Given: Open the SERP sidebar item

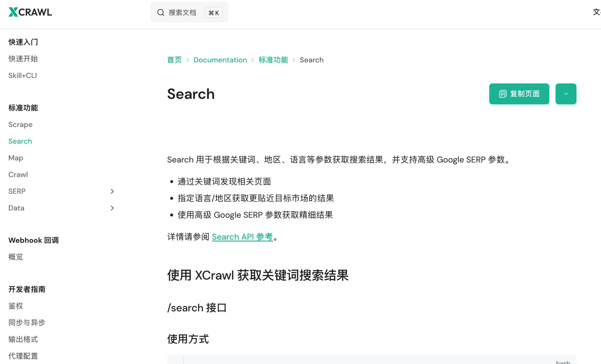Looking at the screenshot, I should tap(17, 191).
